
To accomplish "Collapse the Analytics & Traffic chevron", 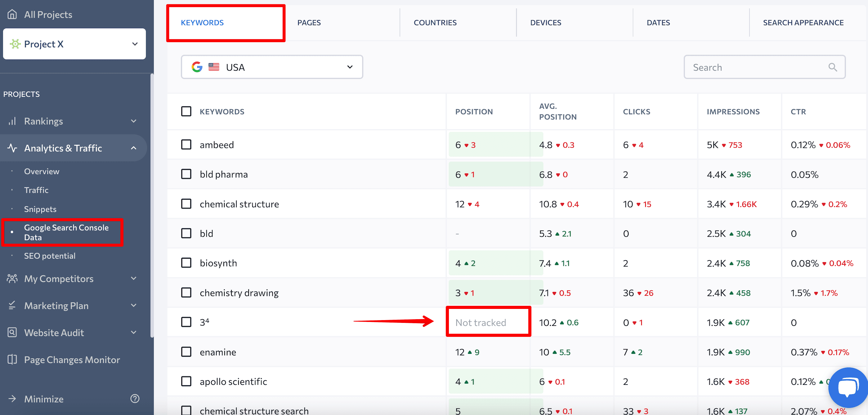I will (x=134, y=148).
